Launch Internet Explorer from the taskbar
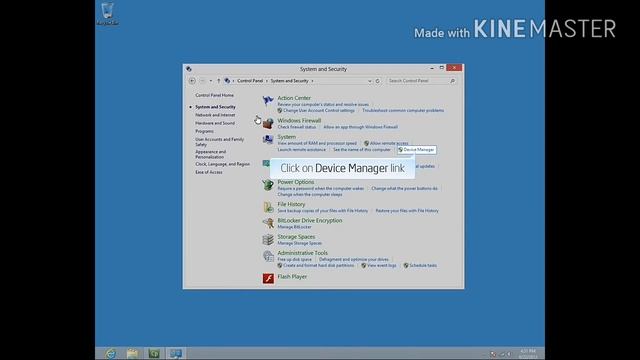The image size is (640, 360). [x=111, y=353]
